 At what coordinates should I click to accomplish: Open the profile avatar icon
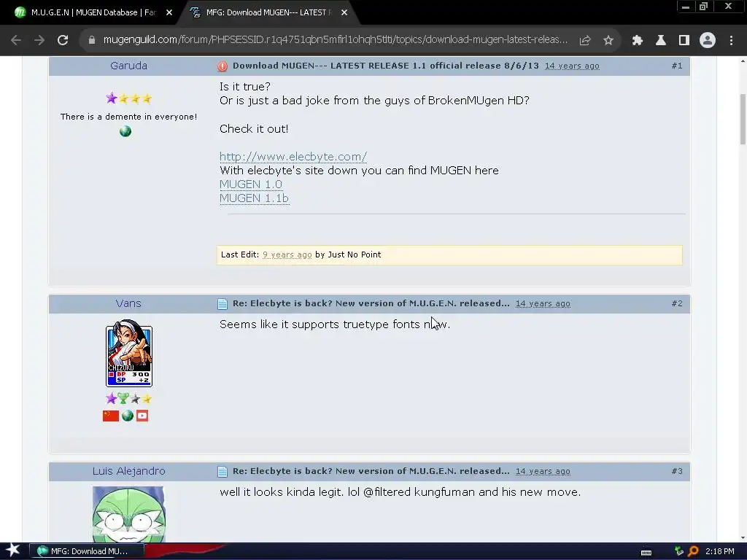click(708, 41)
